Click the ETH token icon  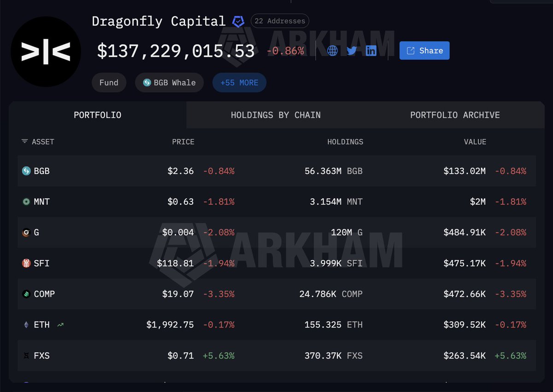(27, 325)
